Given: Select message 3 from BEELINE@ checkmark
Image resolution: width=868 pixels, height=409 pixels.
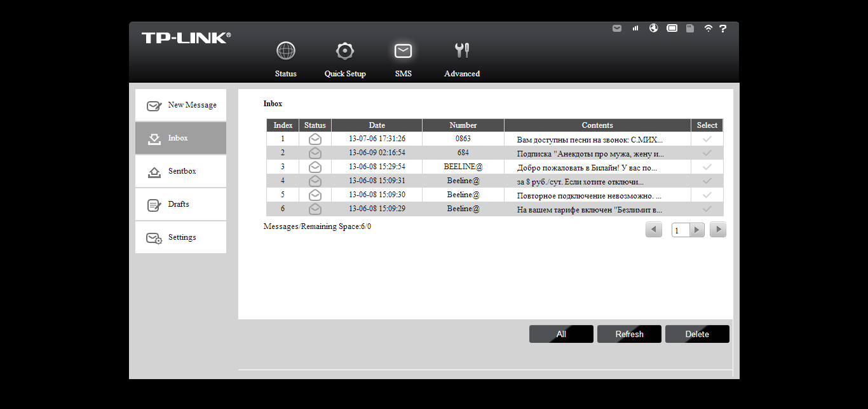Looking at the screenshot, I should (707, 167).
